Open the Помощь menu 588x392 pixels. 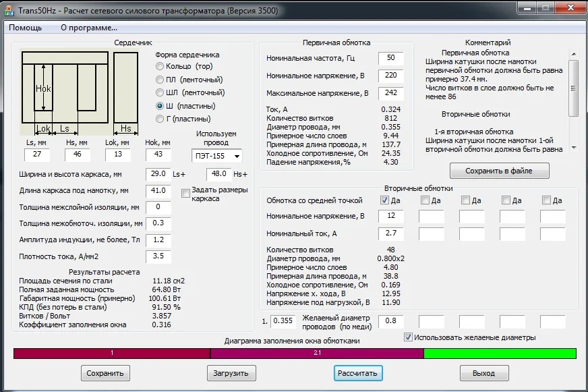(x=25, y=28)
